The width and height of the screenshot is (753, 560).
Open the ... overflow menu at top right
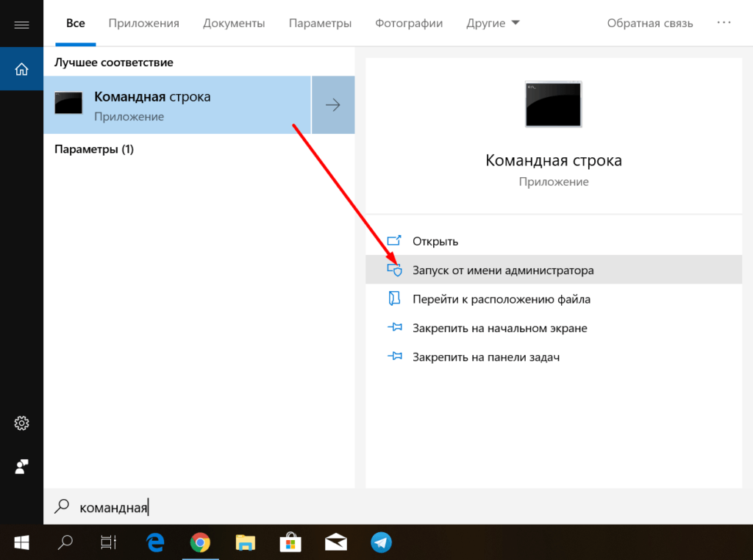pyautogui.click(x=724, y=23)
